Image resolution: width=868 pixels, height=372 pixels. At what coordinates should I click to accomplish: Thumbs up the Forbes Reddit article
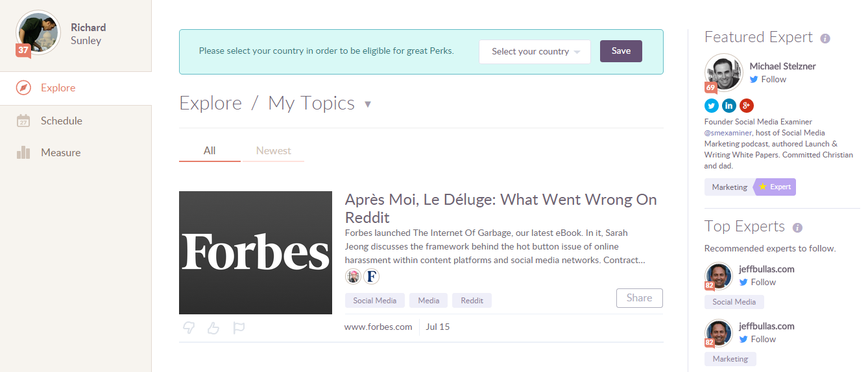click(x=213, y=328)
